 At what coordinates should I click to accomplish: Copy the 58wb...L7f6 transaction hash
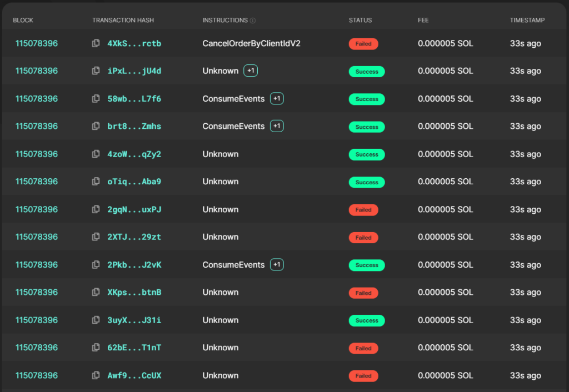click(x=96, y=99)
